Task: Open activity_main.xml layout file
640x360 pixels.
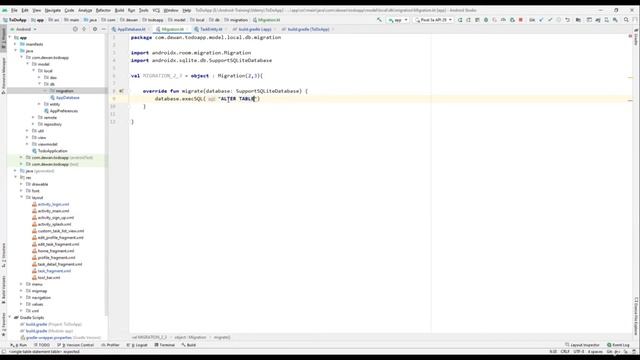Action: tap(53, 211)
